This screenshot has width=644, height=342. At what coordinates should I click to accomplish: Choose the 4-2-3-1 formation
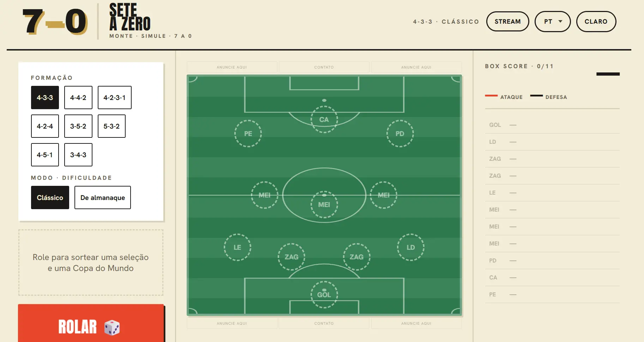(x=115, y=98)
